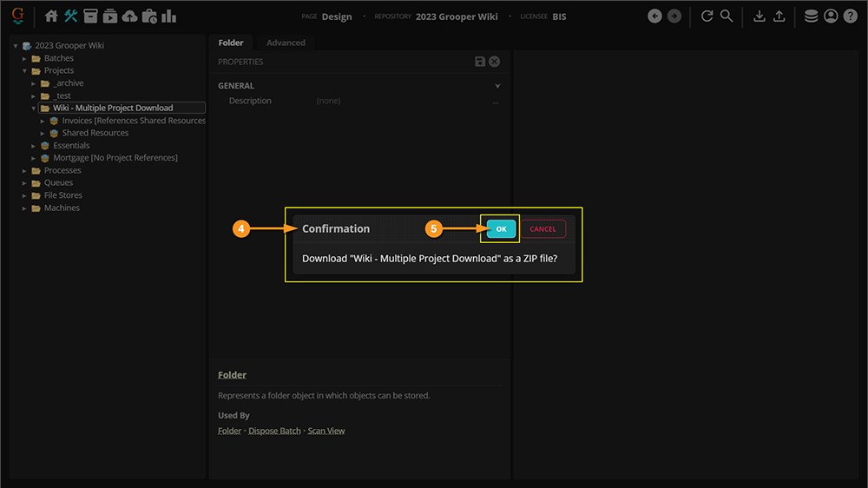868x488 pixels.
Task: Expand the Batches folder arrow
Action: (24, 58)
